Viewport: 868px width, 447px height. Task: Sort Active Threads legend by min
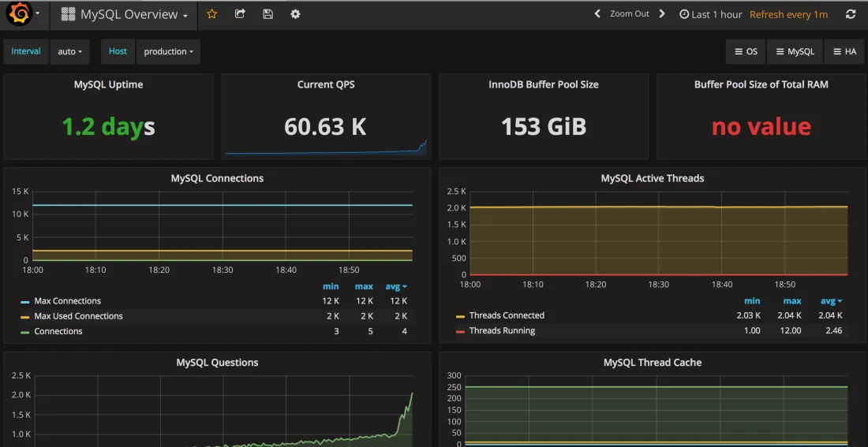(x=752, y=301)
